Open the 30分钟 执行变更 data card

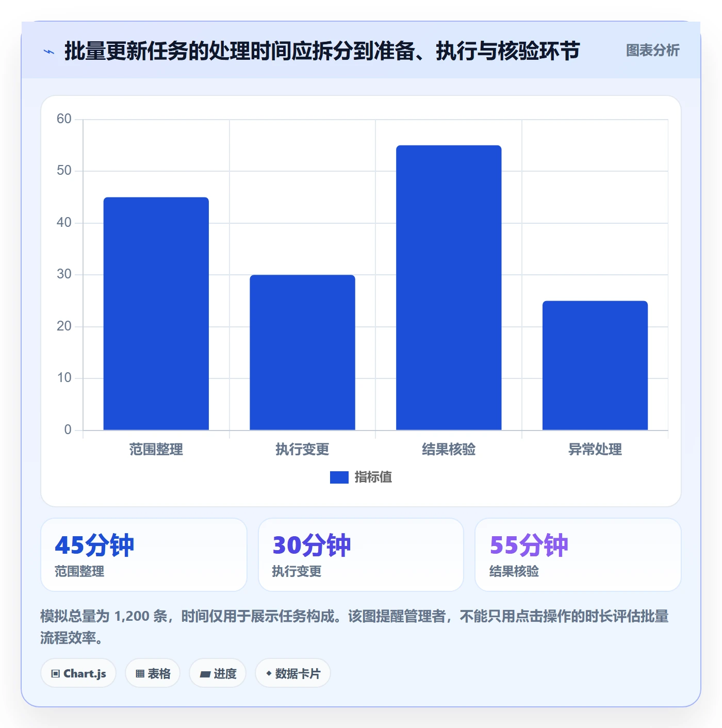click(361, 555)
